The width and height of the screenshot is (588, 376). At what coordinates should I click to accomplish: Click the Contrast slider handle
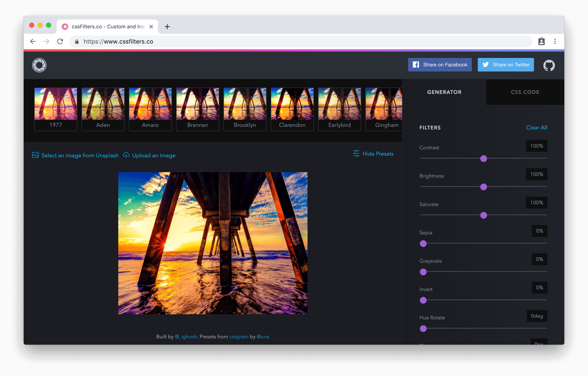point(483,159)
